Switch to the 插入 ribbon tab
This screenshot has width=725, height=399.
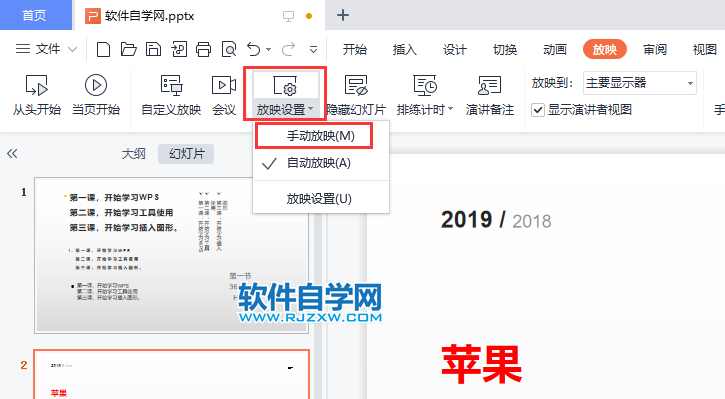pyautogui.click(x=405, y=49)
